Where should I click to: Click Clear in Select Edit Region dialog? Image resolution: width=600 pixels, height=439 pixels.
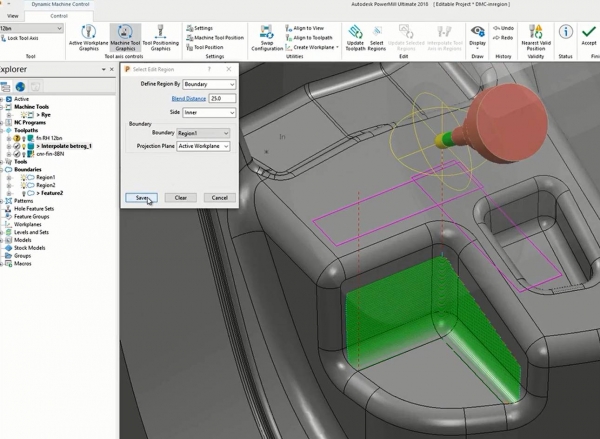pyautogui.click(x=181, y=198)
